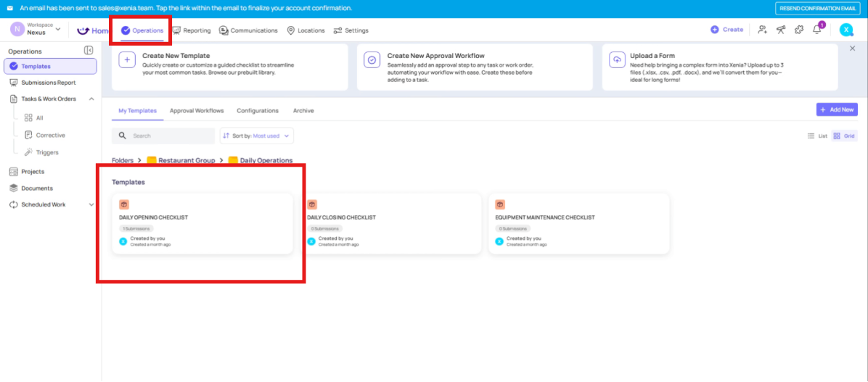Screen dimensions: 868x382
Task: Collapse the Operations sidebar panel
Action: pos(89,51)
